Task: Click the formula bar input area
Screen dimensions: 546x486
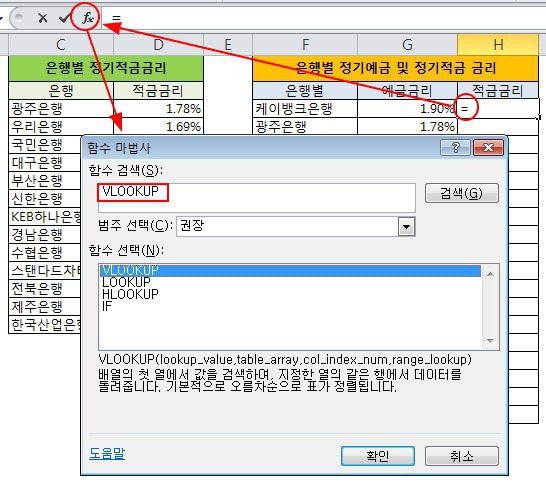Action: click(324, 18)
